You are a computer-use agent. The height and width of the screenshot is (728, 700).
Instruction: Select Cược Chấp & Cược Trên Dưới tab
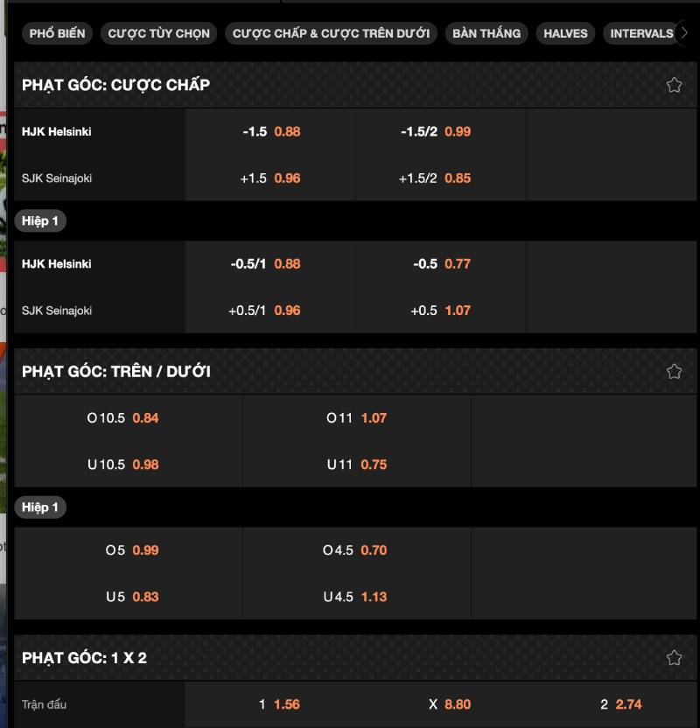point(331,33)
